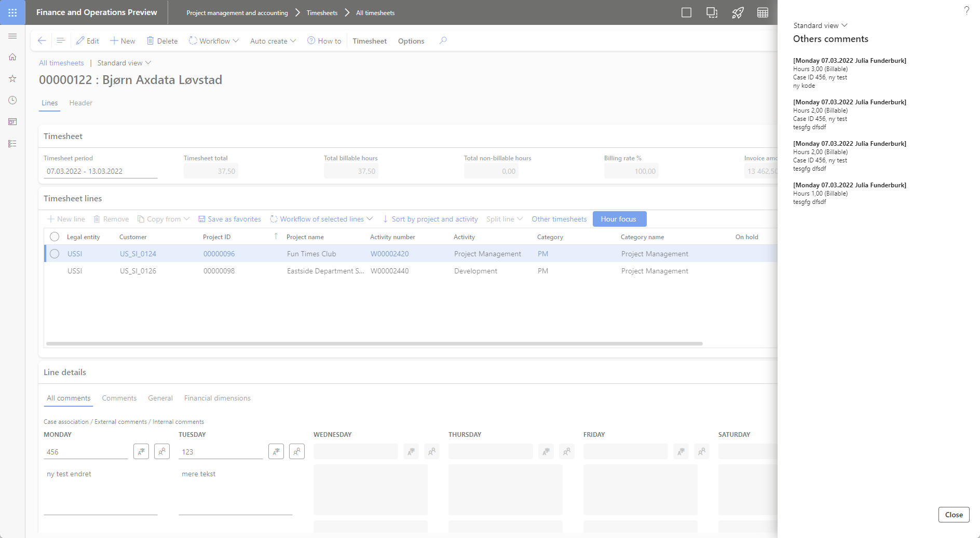
Task: Open the app launcher waffle icon
Action: [12, 12]
